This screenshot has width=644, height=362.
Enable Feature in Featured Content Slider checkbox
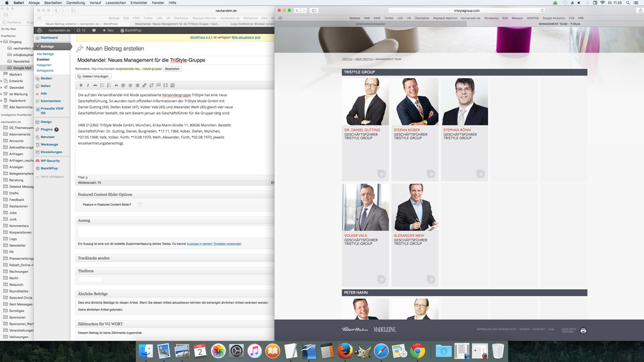[x=139, y=204]
